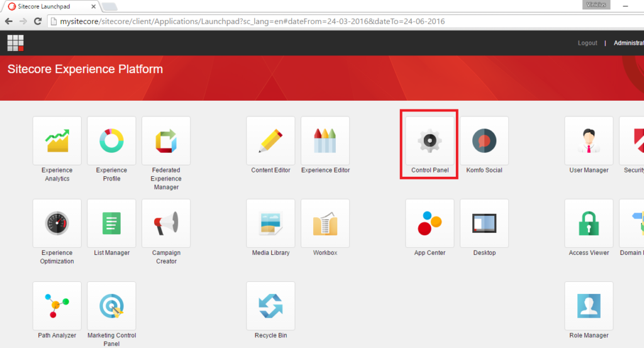644x348 pixels.
Task: Click the page info icon in address bar
Action: (53, 21)
